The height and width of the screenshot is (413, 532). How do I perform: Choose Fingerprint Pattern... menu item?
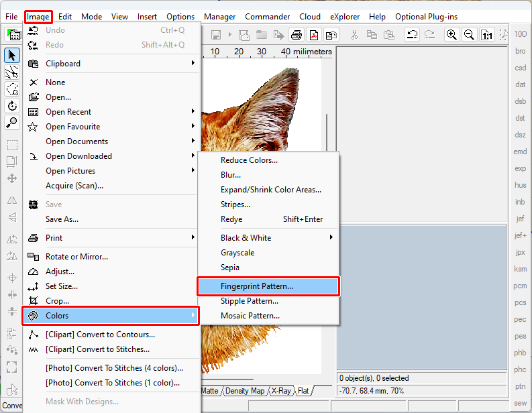[x=268, y=286]
